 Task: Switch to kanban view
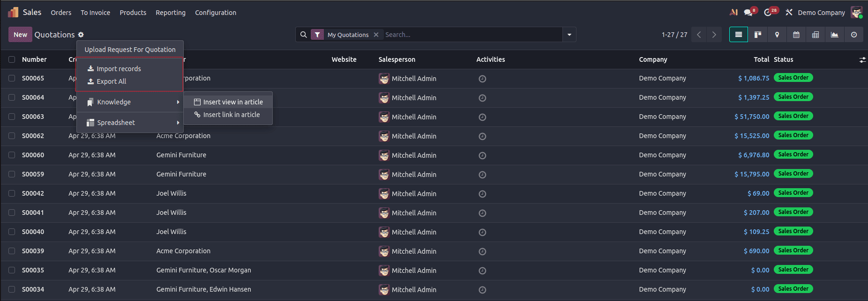coord(758,35)
